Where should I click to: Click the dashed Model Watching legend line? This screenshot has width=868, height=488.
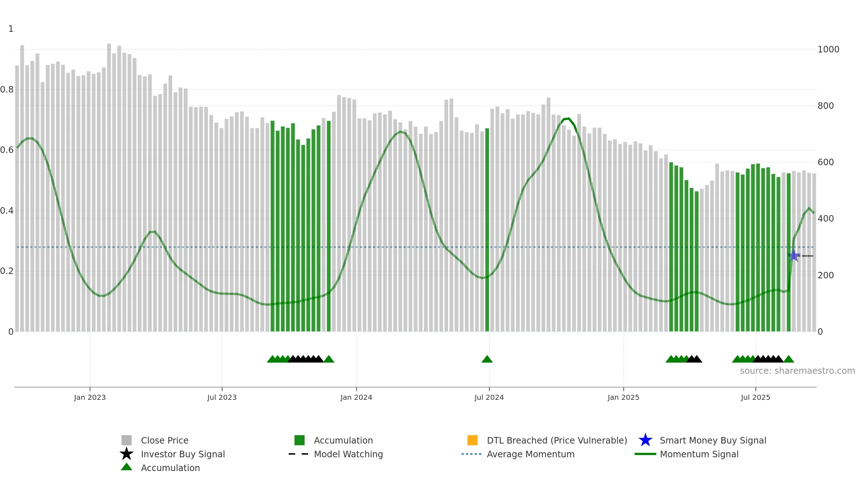tap(299, 454)
